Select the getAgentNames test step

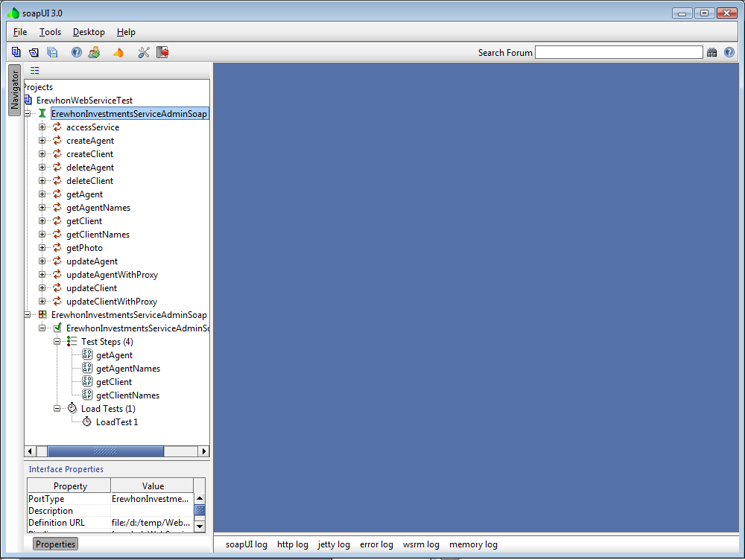click(x=128, y=369)
